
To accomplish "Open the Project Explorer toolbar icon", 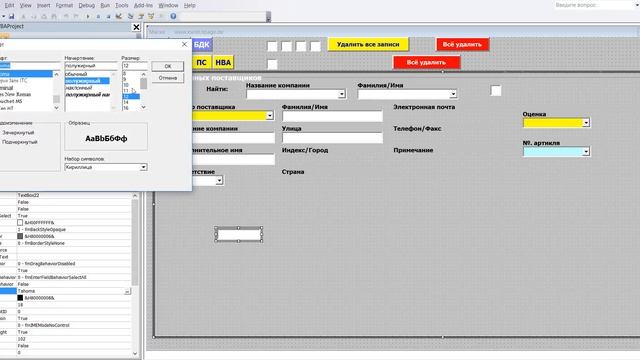I will point(131,16).
